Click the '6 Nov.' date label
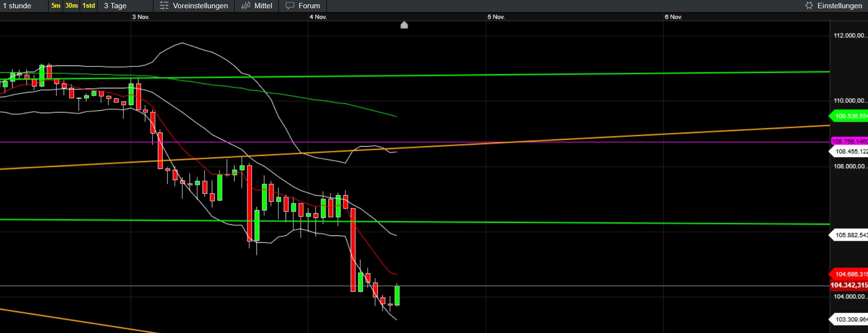868x333 pixels. click(673, 17)
